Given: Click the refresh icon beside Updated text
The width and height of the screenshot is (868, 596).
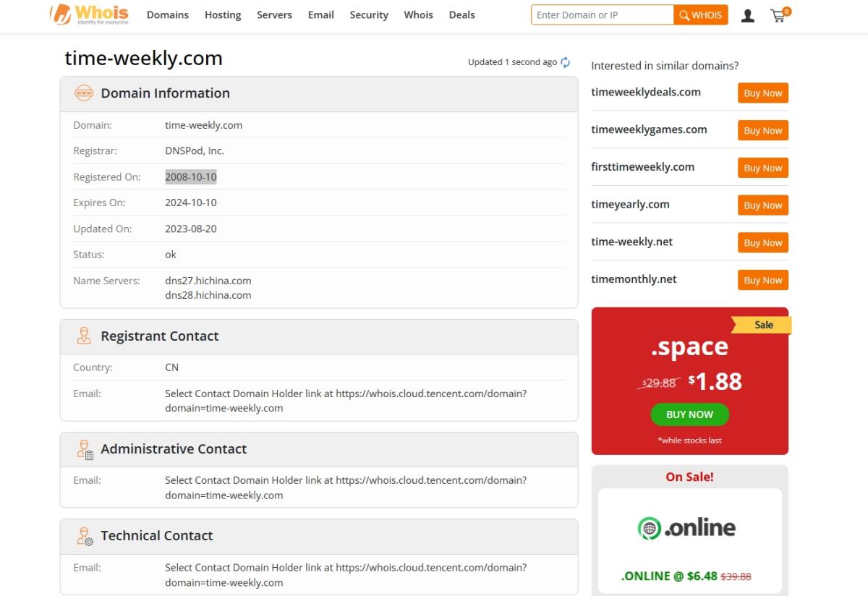Looking at the screenshot, I should [566, 62].
